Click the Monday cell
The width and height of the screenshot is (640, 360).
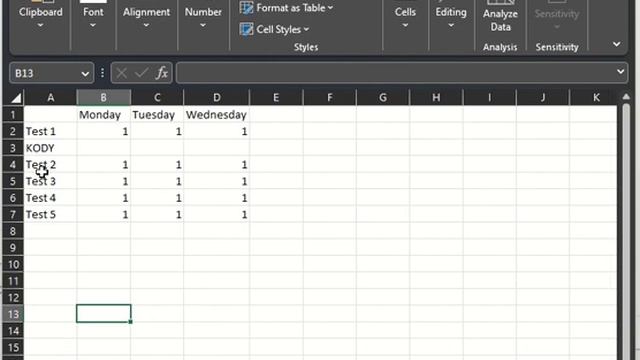pyautogui.click(x=103, y=115)
